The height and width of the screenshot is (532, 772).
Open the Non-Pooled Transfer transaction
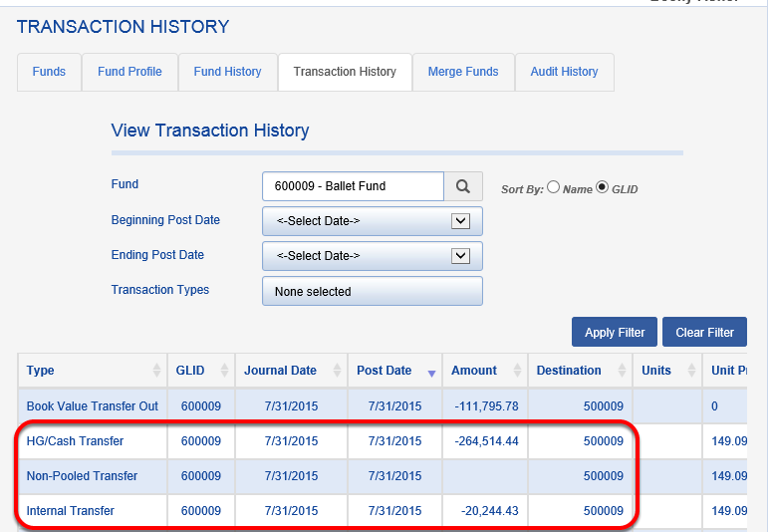click(82, 476)
